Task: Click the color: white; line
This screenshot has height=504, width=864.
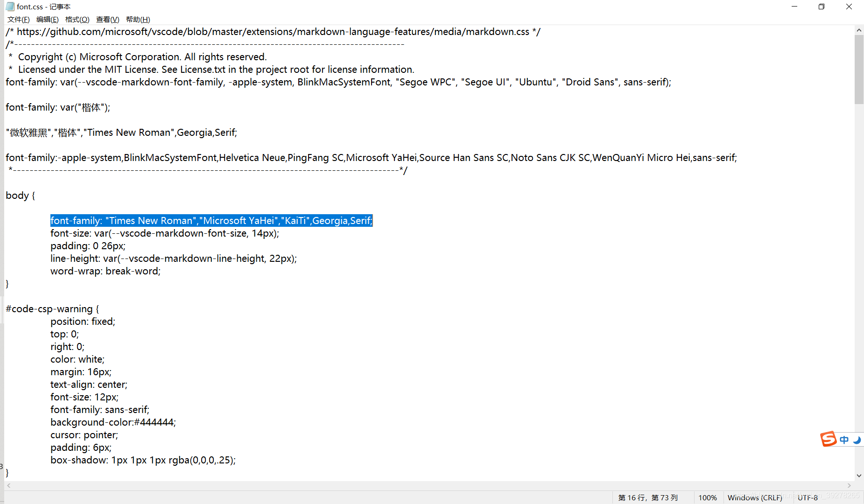Action: (77, 359)
